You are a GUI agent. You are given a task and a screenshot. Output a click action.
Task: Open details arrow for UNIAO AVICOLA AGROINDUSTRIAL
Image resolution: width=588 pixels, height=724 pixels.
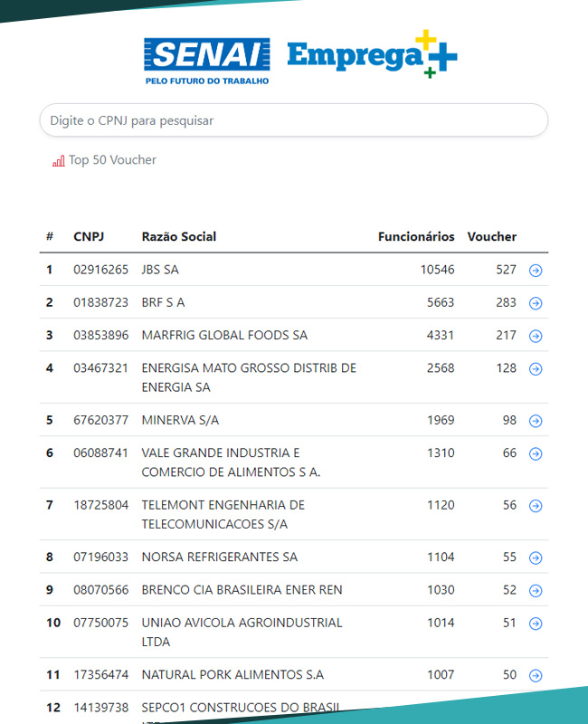pyautogui.click(x=536, y=624)
